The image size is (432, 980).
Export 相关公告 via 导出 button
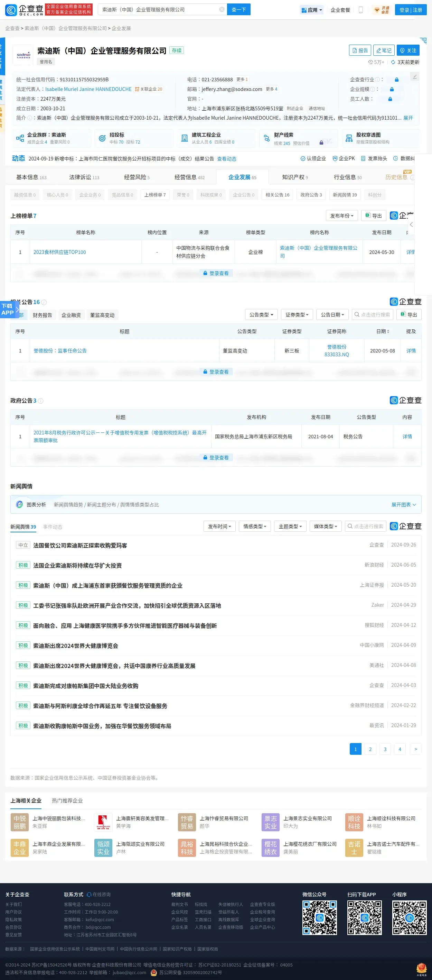point(409,315)
